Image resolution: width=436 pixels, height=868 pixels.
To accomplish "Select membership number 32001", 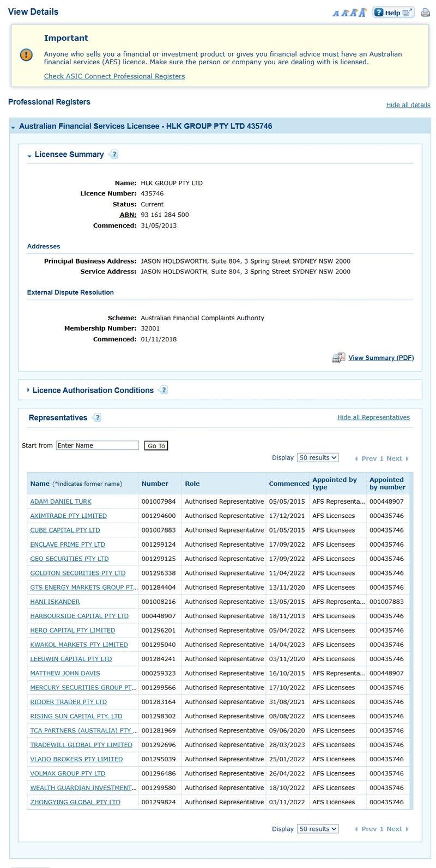I will [150, 328].
